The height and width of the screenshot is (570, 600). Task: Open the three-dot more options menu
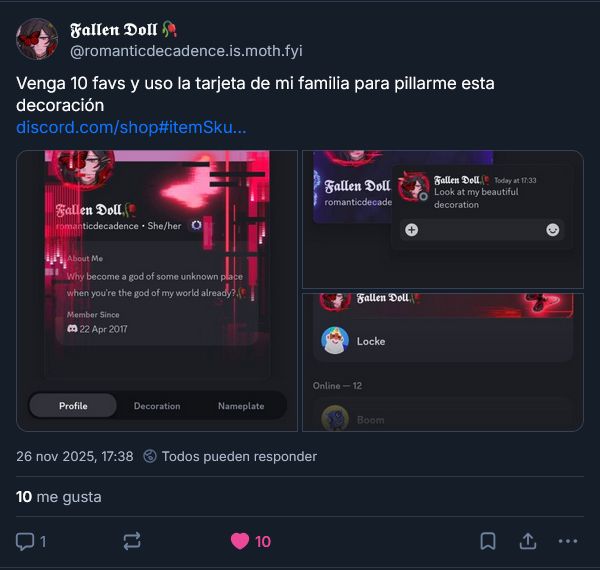point(568,541)
